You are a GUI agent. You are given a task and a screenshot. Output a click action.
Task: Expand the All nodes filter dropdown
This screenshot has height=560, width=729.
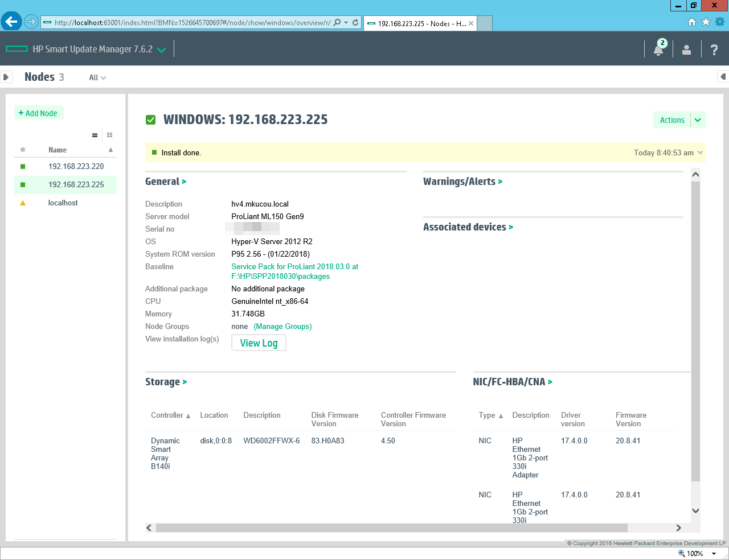[97, 77]
